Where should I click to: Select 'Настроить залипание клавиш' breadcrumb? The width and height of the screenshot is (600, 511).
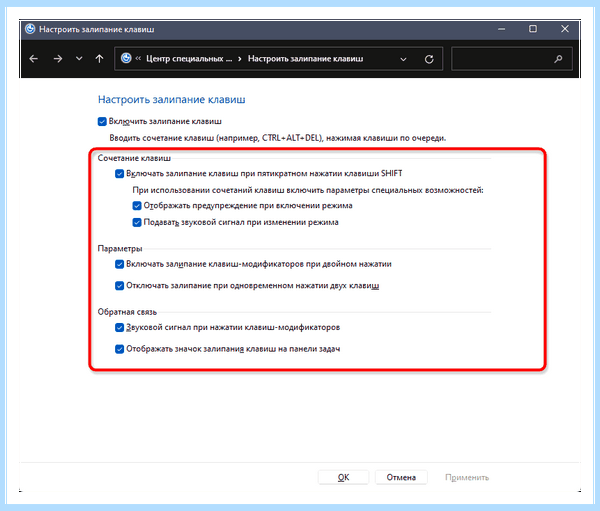(305, 59)
